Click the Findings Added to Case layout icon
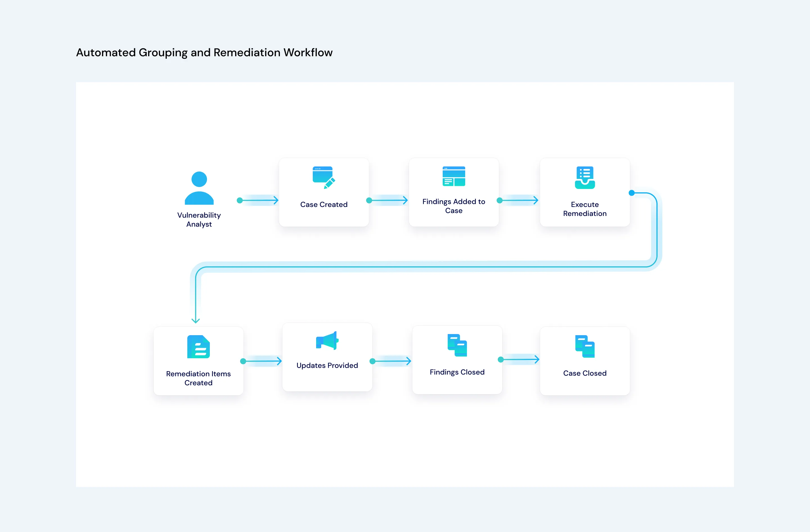The image size is (810, 532). coord(454,176)
